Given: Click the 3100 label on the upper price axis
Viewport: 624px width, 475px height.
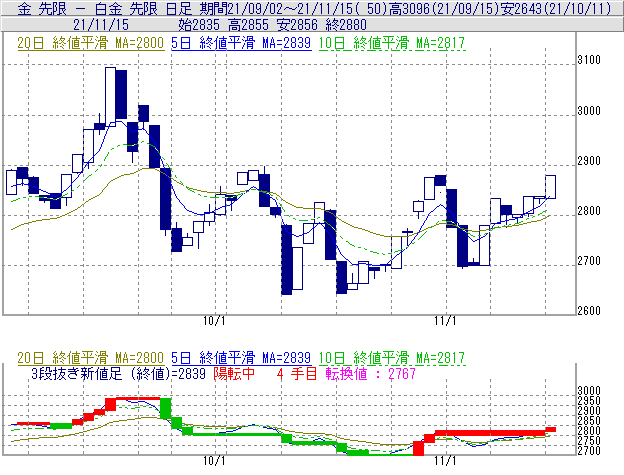Looking at the screenshot, I should point(589,60).
